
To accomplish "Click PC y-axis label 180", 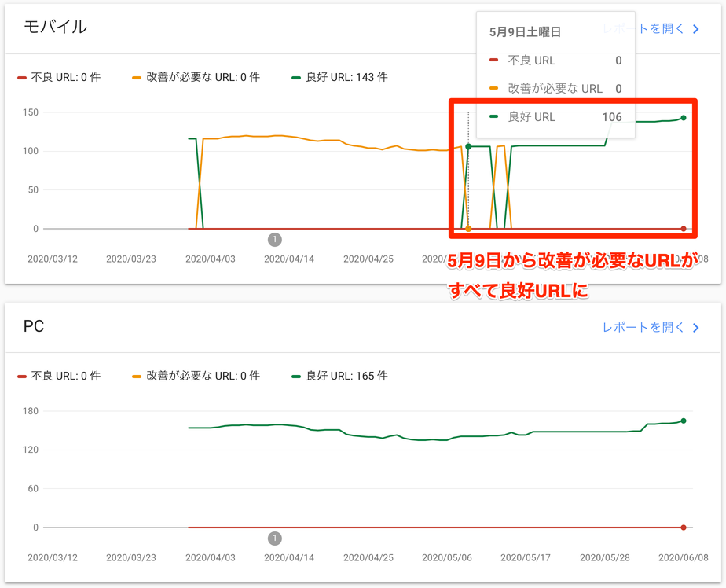I will 31,411.
